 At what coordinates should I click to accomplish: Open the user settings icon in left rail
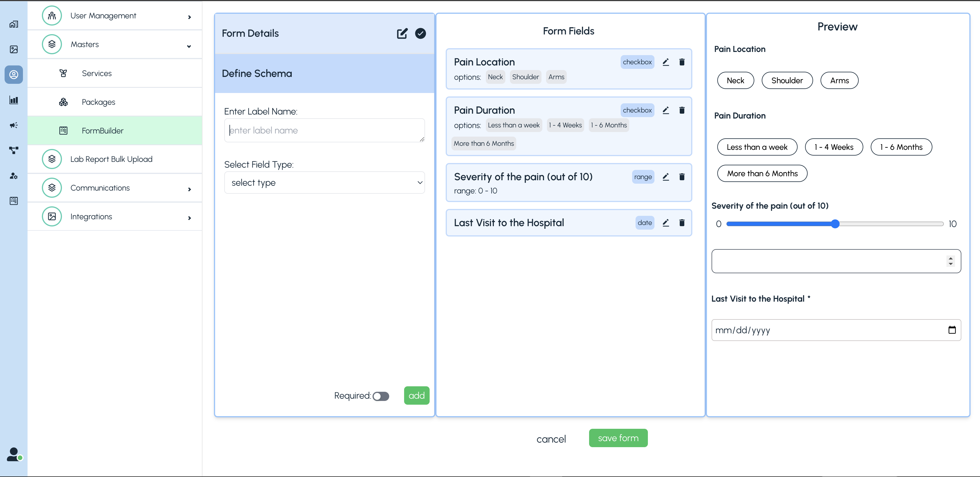click(x=14, y=175)
